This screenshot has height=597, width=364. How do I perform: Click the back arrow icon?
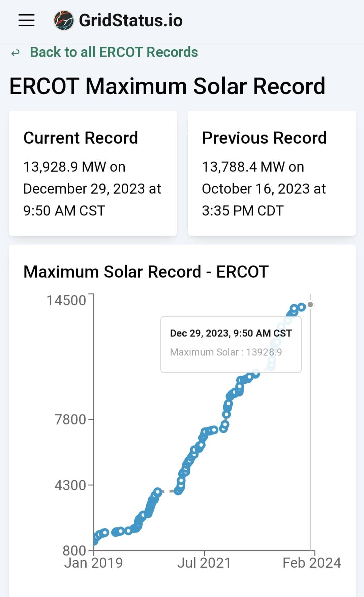16,53
